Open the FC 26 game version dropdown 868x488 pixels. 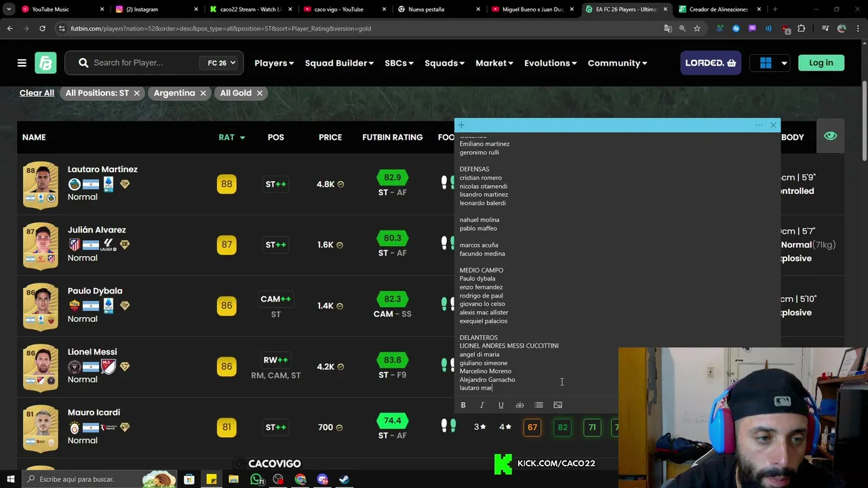(x=222, y=63)
